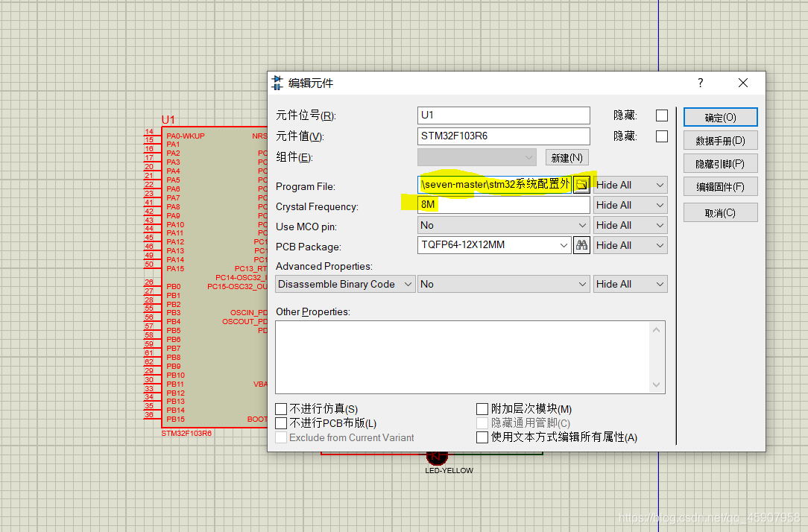Click the PA0-WKUP pin label on U1
The width and height of the screenshot is (808, 532).
coord(186,136)
